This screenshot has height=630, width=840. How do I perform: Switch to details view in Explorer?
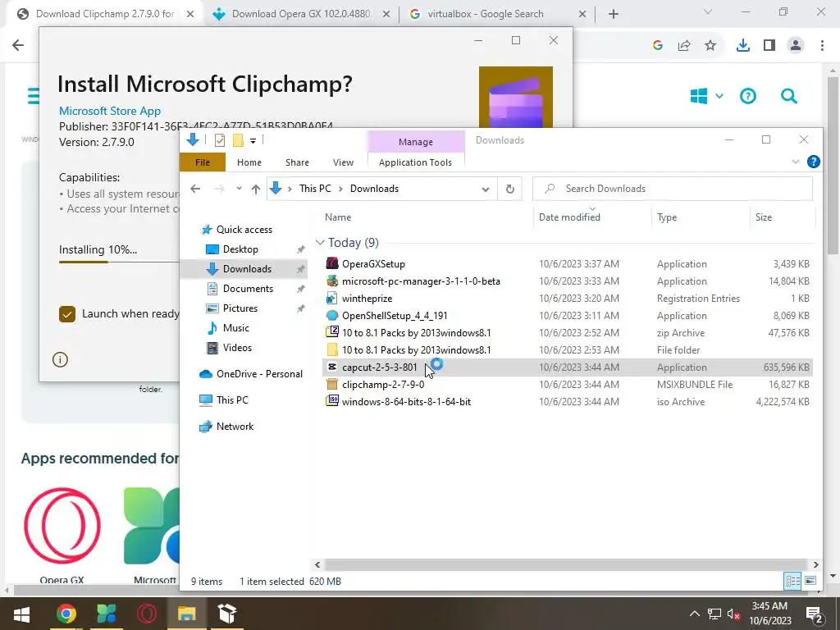point(792,581)
